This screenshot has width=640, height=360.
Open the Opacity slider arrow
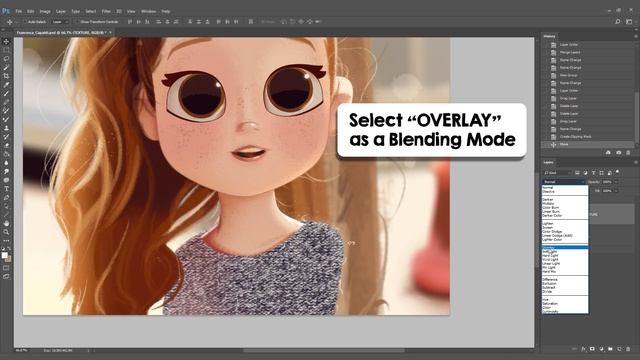point(616,182)
